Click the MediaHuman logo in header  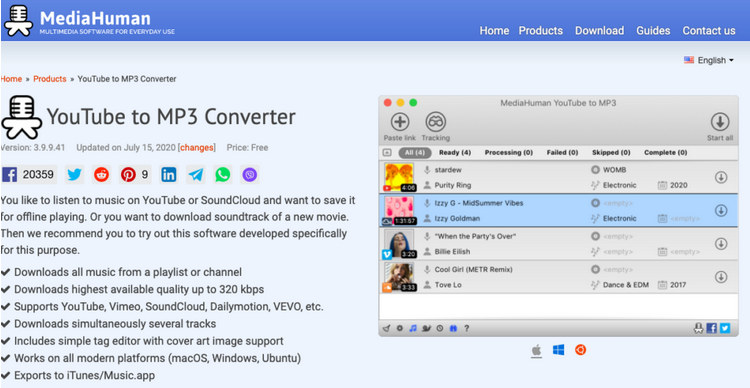89,21
